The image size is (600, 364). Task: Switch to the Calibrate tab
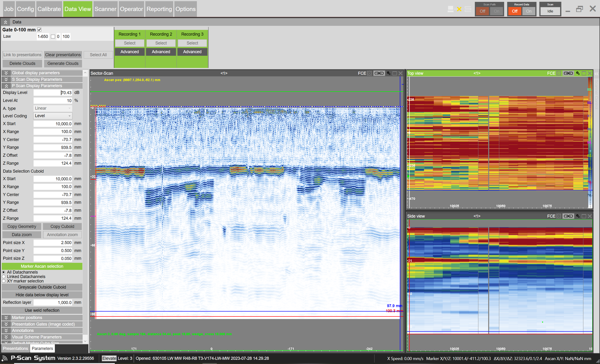[x=49, y=9]
